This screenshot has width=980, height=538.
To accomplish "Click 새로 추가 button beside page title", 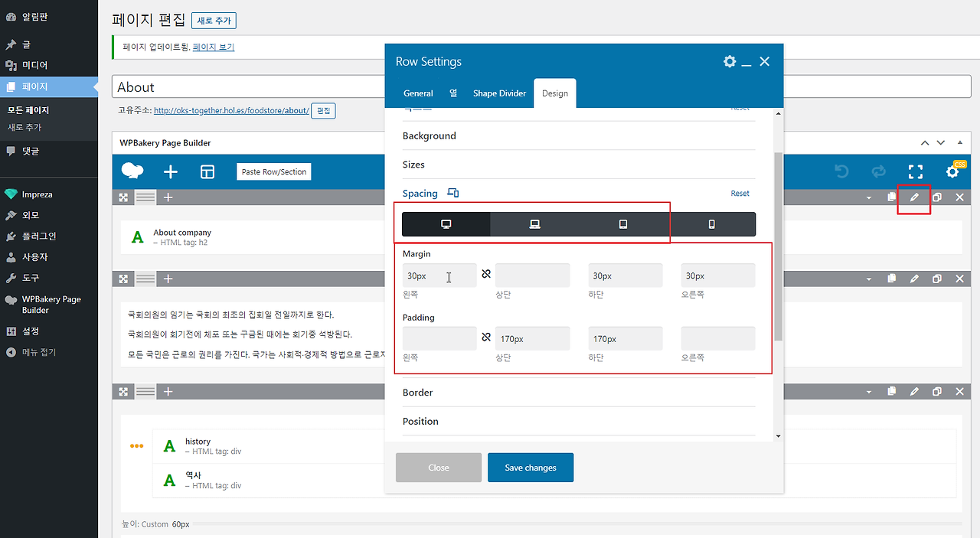I will click(x=214, y=21).
